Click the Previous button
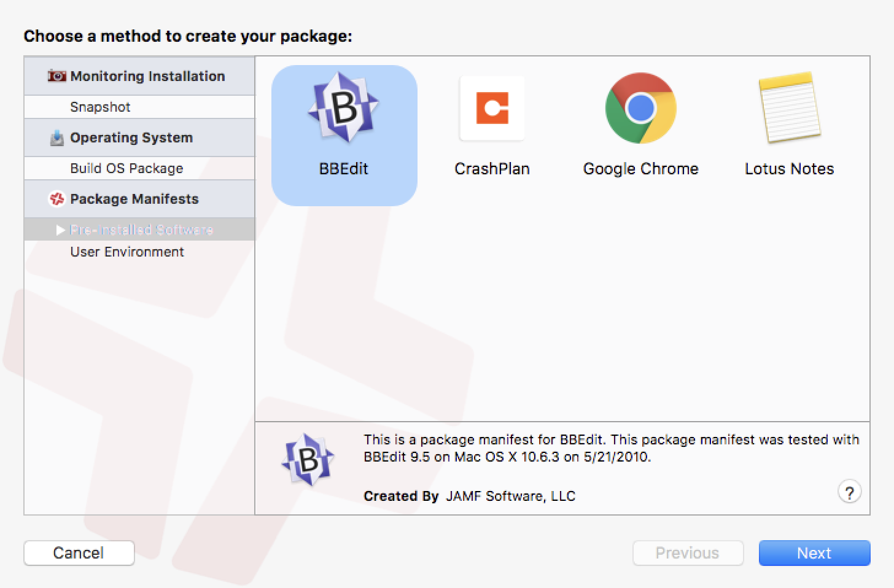 (688, 553)
